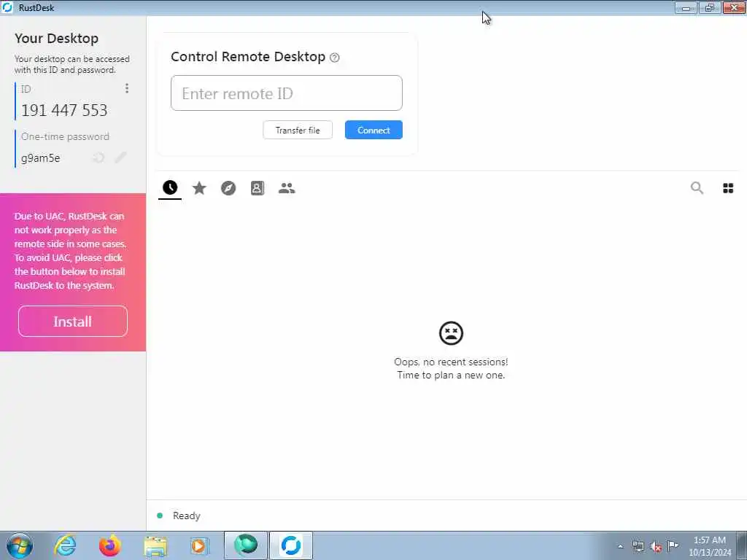Open the ID options three-dot menu

click(x=127, y=88)
